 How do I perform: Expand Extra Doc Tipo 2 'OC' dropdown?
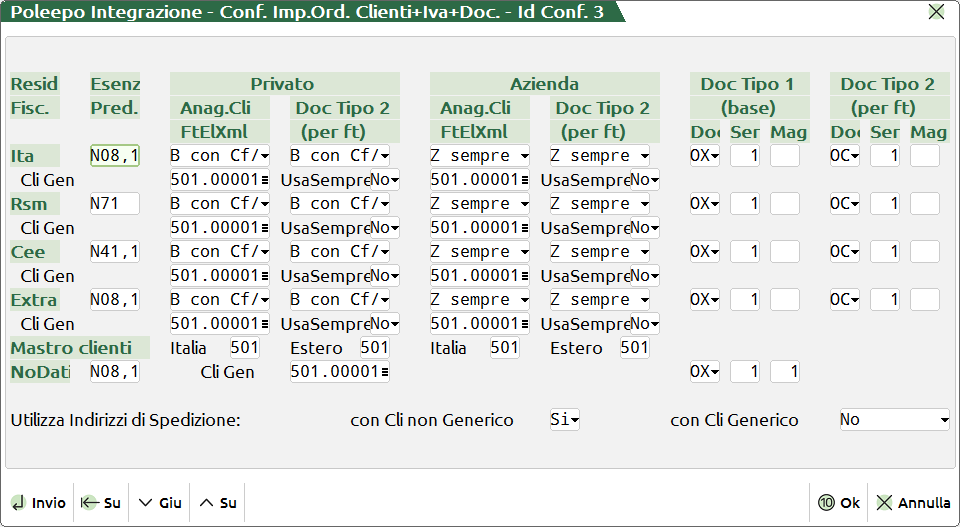click(845, 300)
